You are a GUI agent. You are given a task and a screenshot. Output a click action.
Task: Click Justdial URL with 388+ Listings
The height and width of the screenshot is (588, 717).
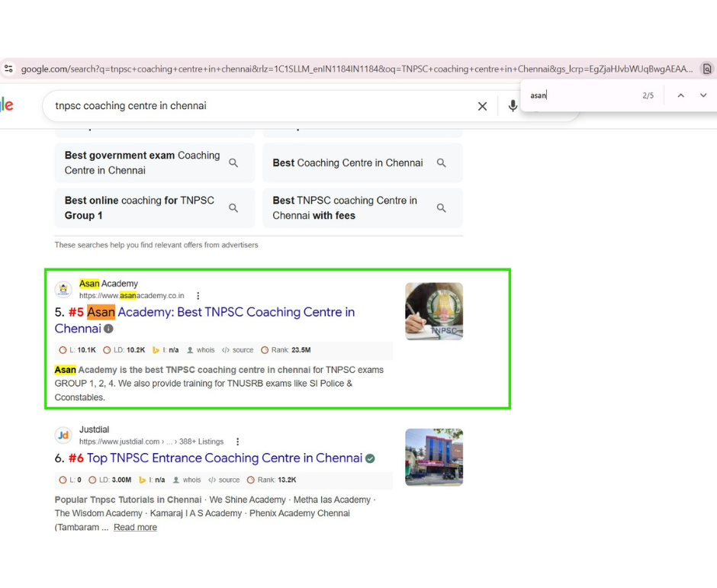point(151,442)
